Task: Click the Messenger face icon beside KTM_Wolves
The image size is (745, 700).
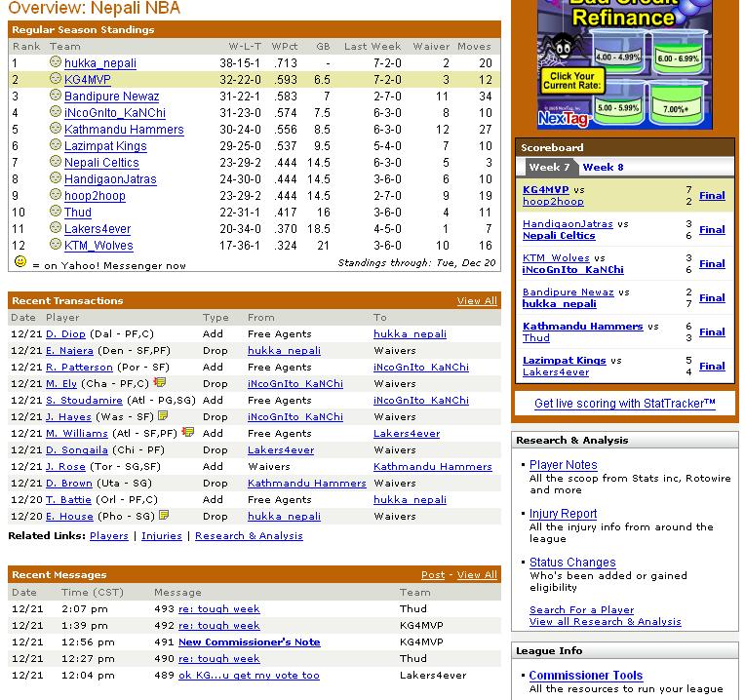Action: pos(56,245)
